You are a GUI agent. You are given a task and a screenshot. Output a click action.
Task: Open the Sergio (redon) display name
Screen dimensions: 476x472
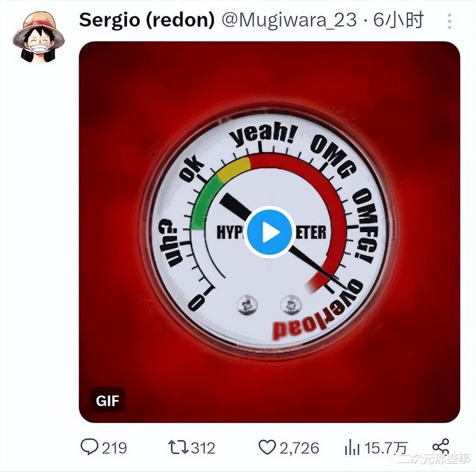point(147,20)
